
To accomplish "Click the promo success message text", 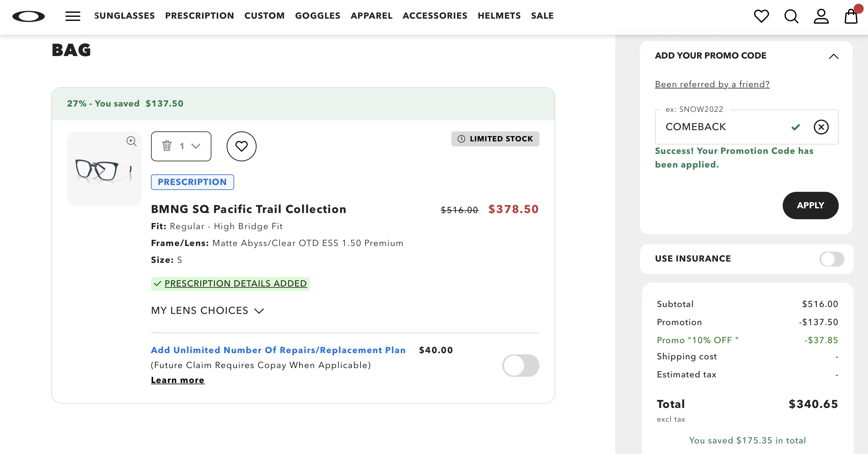I will point(734,158).
